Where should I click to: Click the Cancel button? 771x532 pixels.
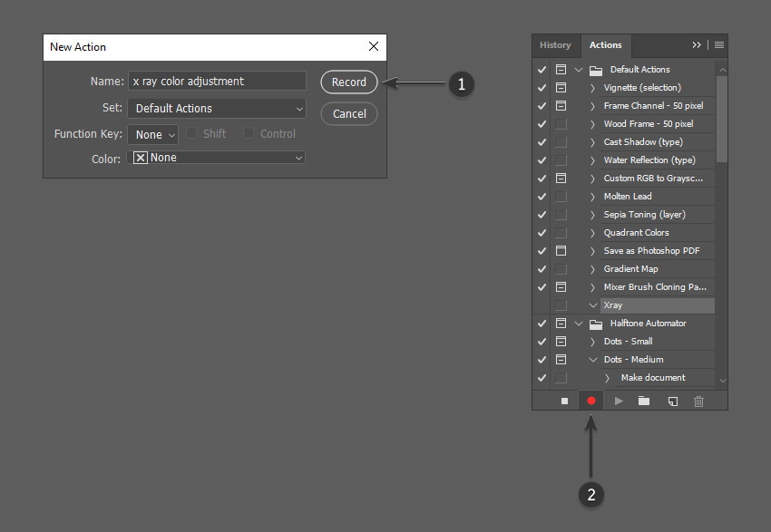349,114
